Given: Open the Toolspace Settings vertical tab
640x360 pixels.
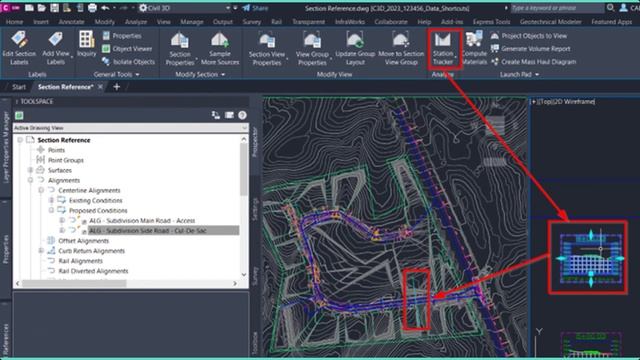Looking at the screenshot, I should point(255,209).
